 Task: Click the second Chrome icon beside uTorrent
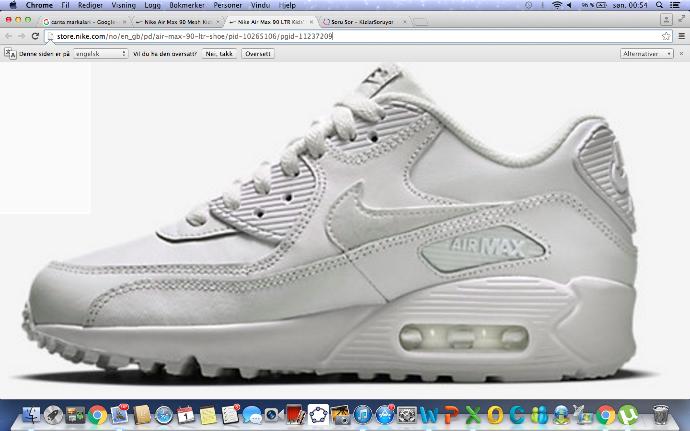tap(606, 415)
